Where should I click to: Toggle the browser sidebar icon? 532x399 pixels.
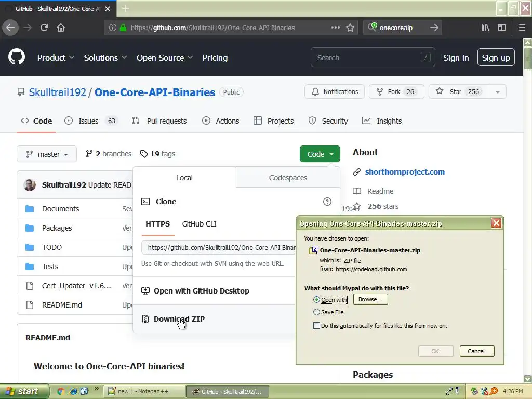tap(502, 28)
